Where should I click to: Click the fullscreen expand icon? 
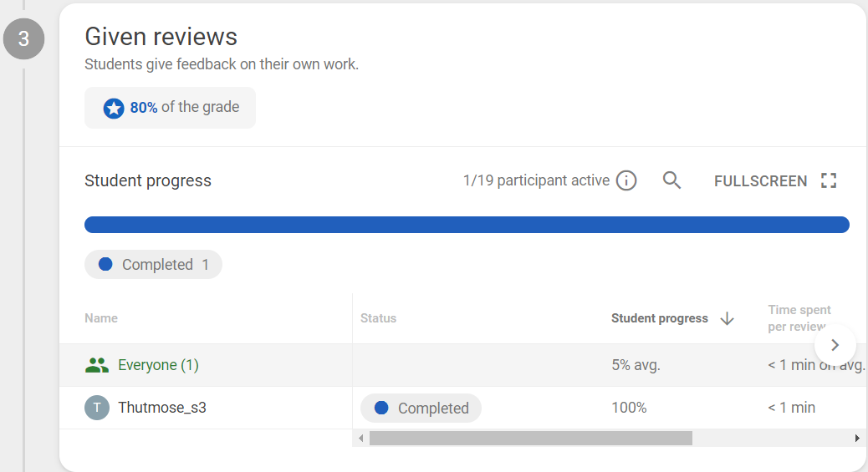(829, 180)
